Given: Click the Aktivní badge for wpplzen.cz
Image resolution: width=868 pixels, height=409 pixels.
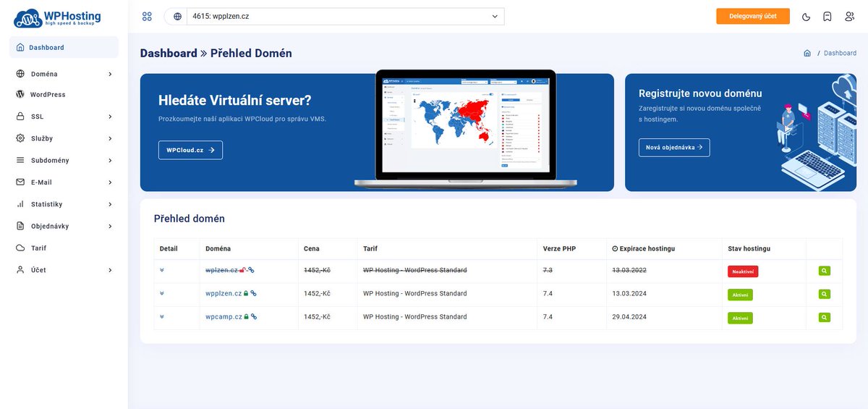Looking at the screenshot, I should tap(740, 295).
